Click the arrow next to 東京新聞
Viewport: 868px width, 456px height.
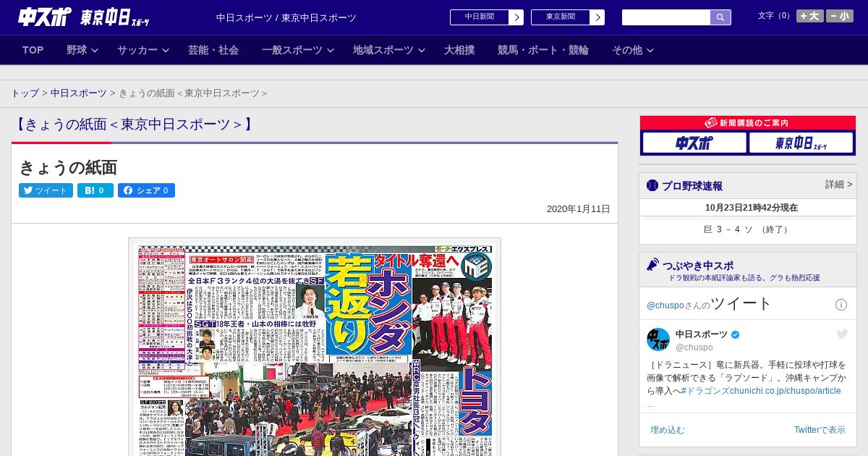click(x=597, y=17)
